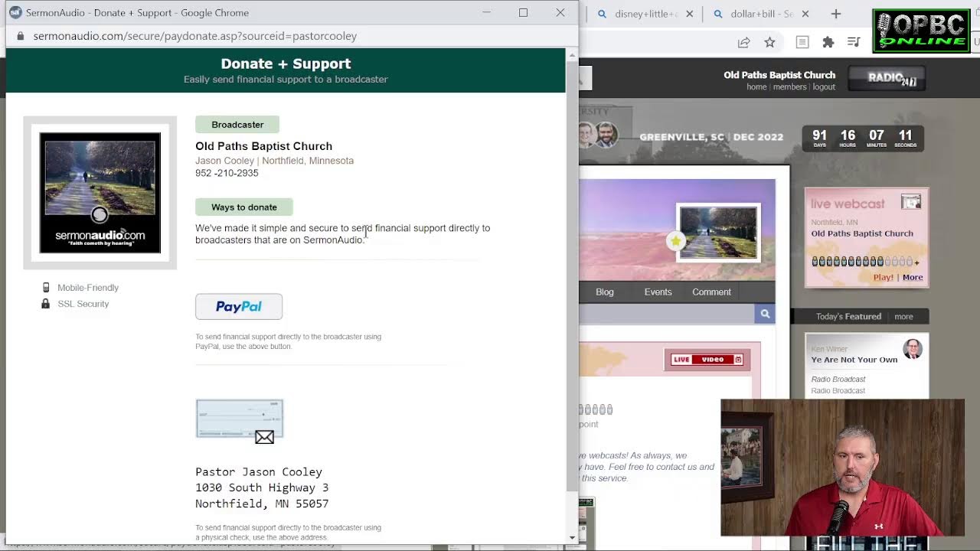Screen dimensions: 980x551
Task: Switch to the dollar+bill tab
Action: coord(758,14)
